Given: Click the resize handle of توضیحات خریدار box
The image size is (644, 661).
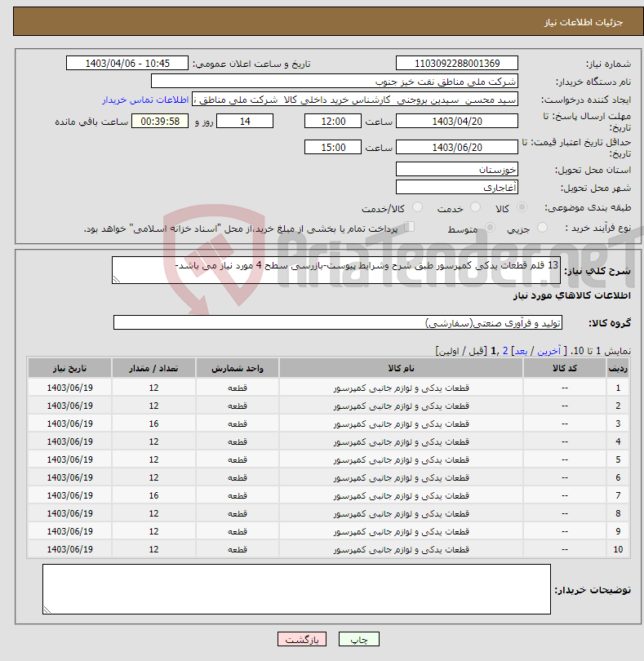Looking at the screenshot, I should (47, 610).
